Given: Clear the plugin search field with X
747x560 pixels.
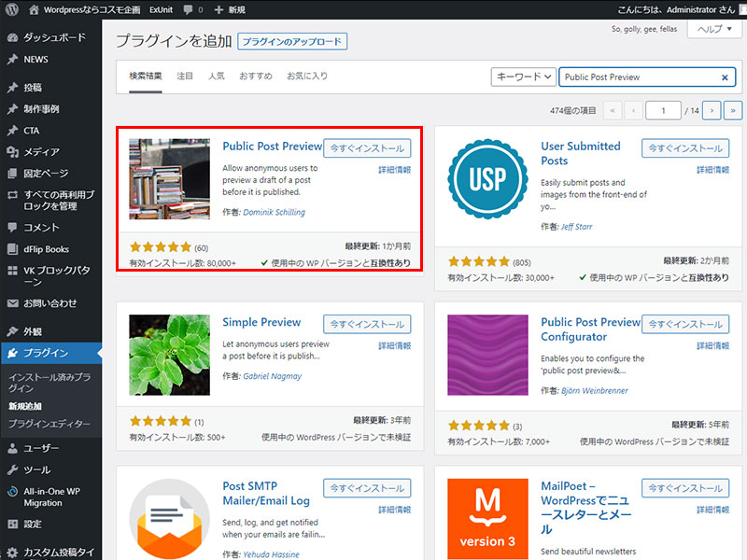Looking at the screenshot, I should [725, 77].
